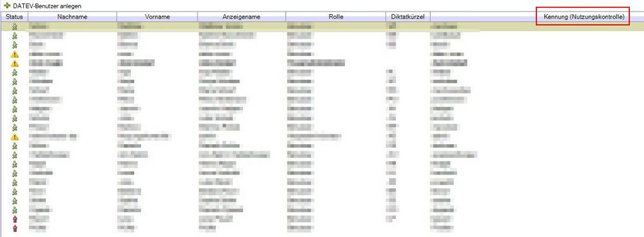The width and height of the screenshot is (644, 237).
Task: Click the lowest yellow warning status icon
Action: [x=15, y=137]
